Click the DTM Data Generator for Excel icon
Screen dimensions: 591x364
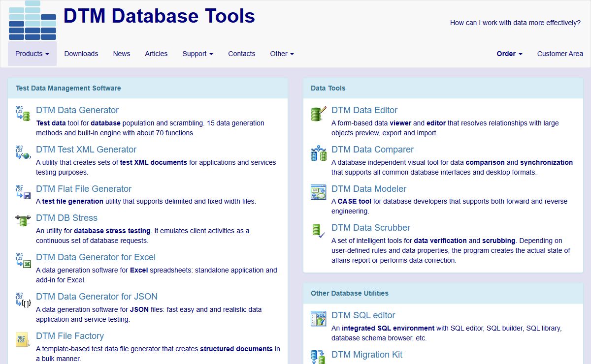point(23,260)
